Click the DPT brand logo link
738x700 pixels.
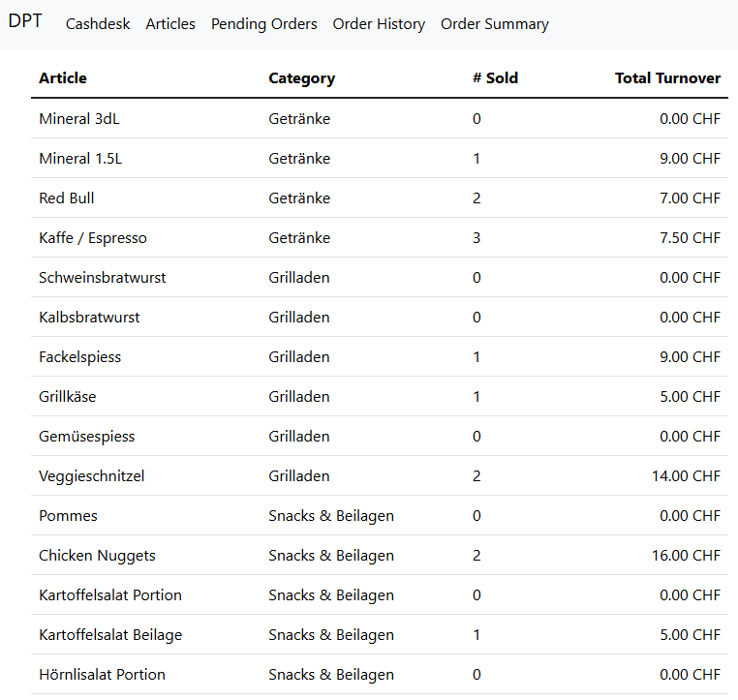pyautogui.click(x=25, y=21)
